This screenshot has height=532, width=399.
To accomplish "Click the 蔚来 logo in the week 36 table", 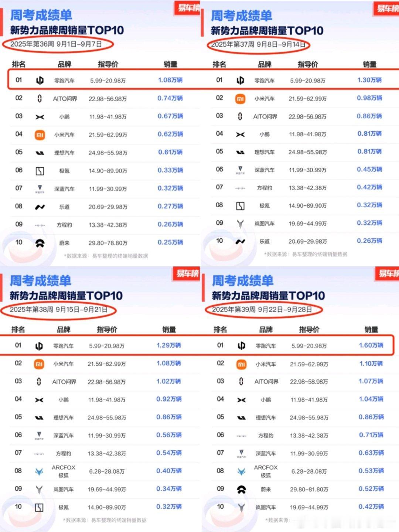I will click(x=40, y=243).
